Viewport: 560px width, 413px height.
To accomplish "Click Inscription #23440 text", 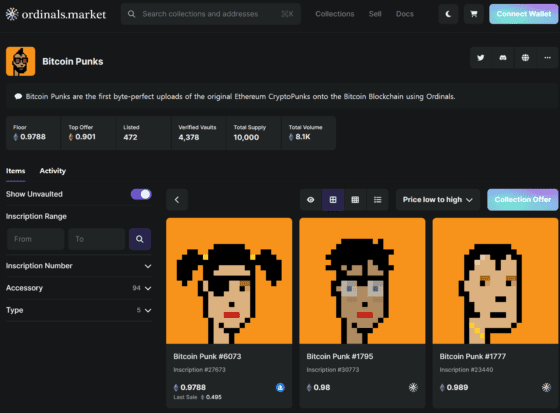I will [466, 370].
